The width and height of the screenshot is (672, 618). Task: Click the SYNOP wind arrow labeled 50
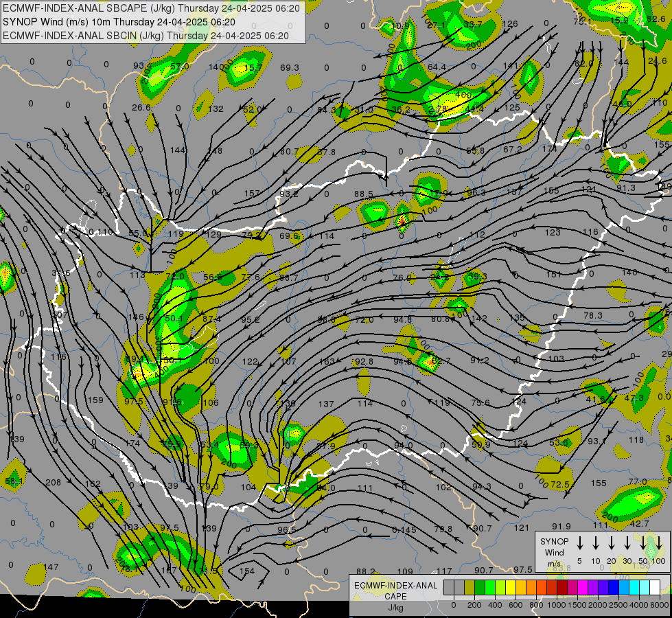(643, 542)
